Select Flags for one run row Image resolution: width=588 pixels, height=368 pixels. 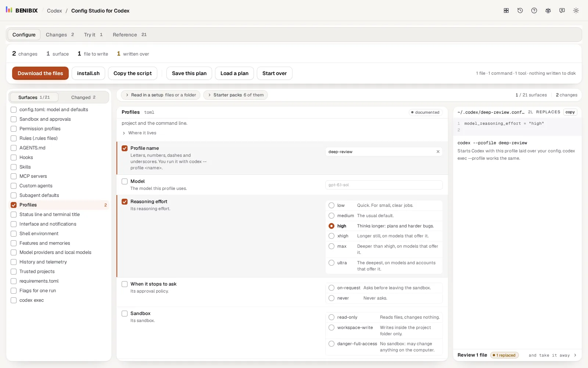[59, 291]
